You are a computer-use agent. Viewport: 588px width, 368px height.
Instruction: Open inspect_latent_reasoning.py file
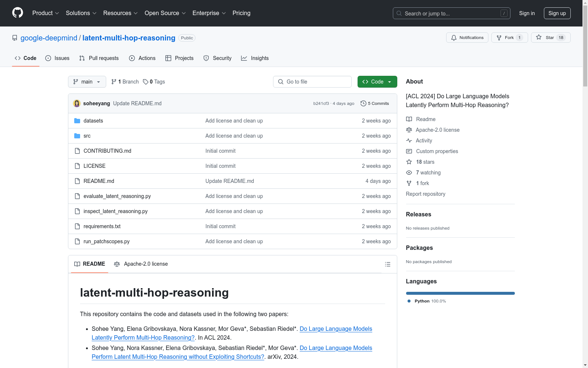tap(116, 211)
